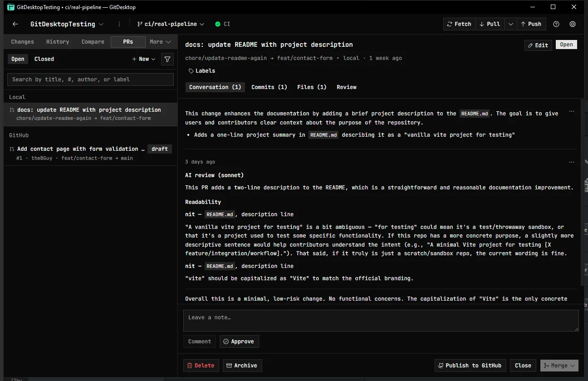
Task: Click the Labels tag icon
Action: coord(191,71)
